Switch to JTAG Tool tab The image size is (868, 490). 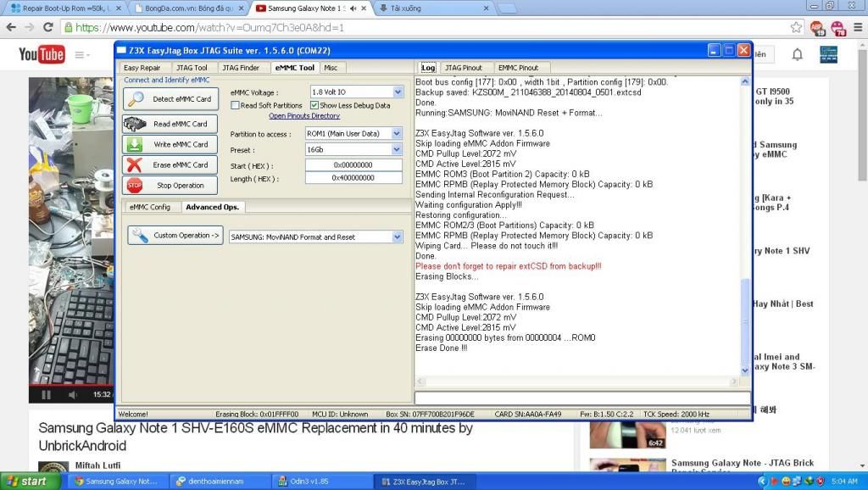click(192, 68)
